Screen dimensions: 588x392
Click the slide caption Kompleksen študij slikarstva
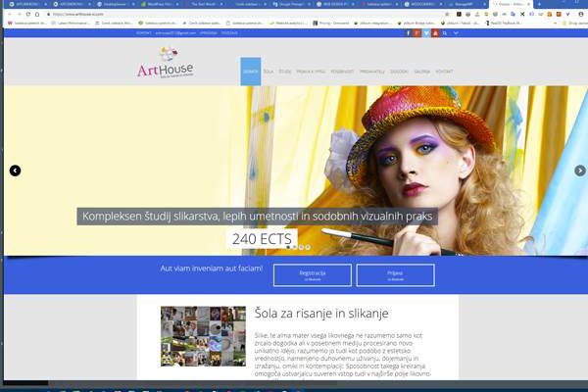(257, 216)
